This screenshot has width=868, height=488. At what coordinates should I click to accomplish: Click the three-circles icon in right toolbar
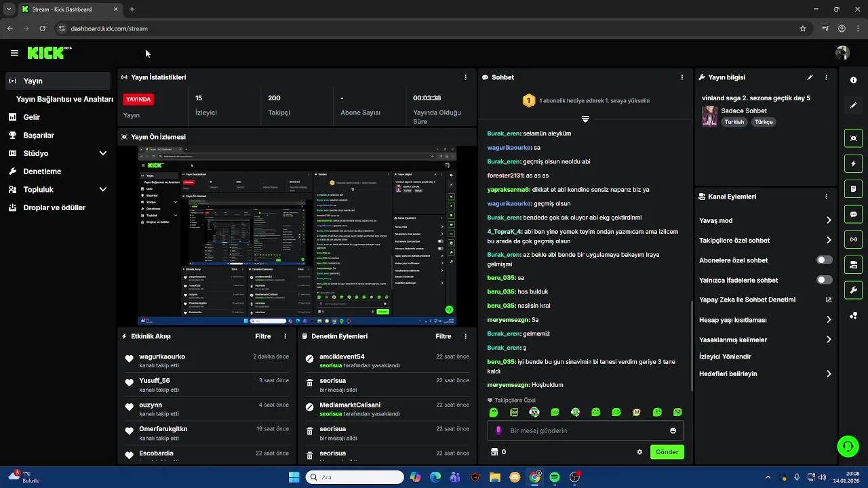click(x=853, y=315)
